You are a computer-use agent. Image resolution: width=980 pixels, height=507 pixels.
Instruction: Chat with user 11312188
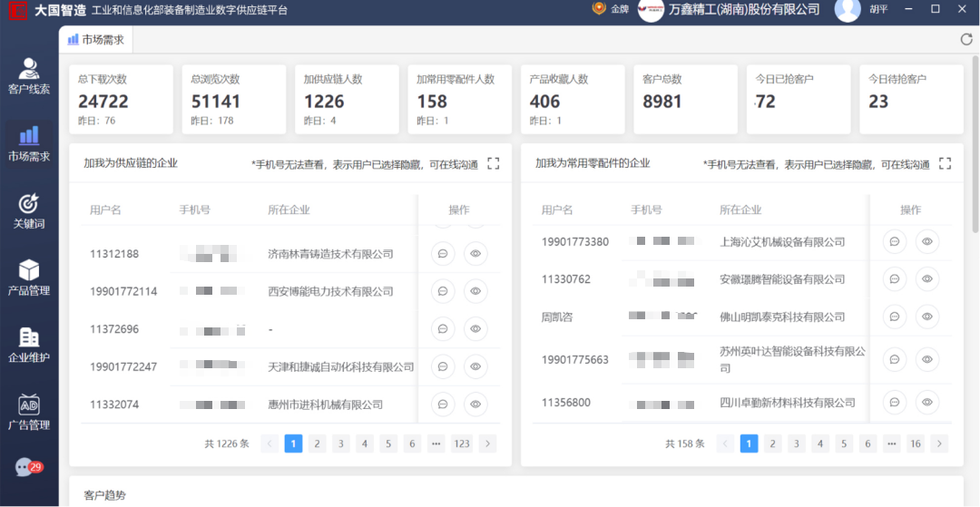[x=443, y=254]
